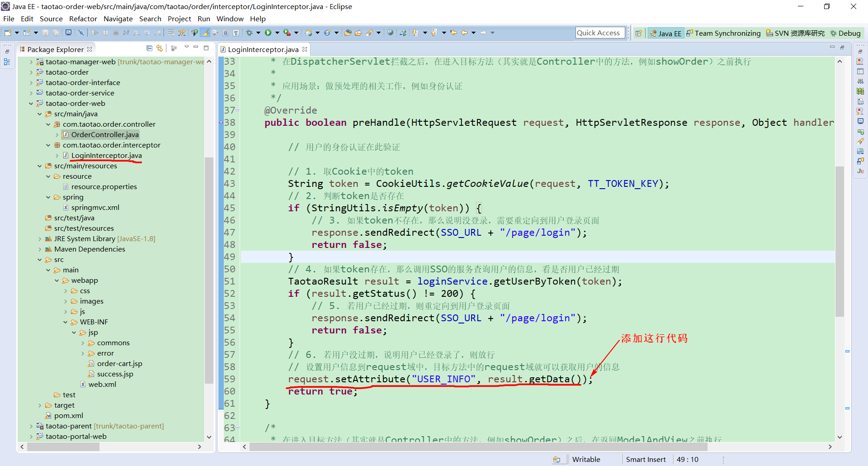Open the minimized Console view icon
The image size is (868, 466).
pyautogui.click(x=860, y=121)
